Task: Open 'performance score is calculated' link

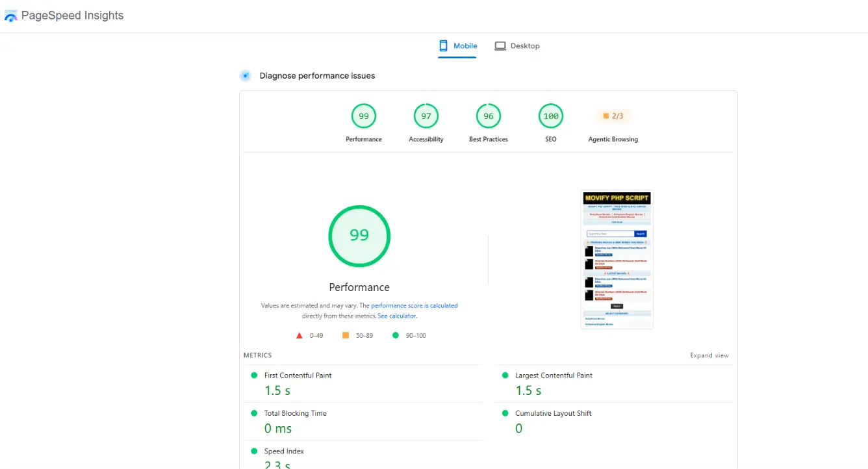Action: 415,305
